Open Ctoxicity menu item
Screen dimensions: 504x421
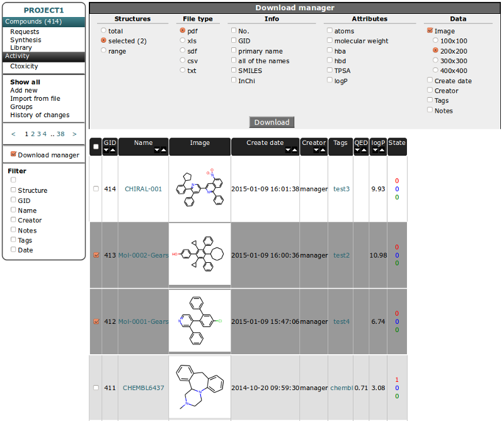[x=24, y=66]
